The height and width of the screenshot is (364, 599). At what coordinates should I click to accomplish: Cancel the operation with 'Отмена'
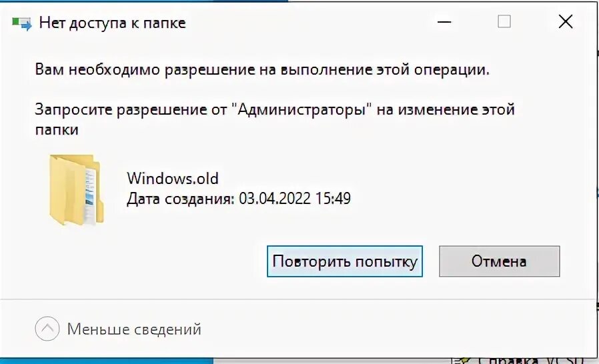[500, 261]
